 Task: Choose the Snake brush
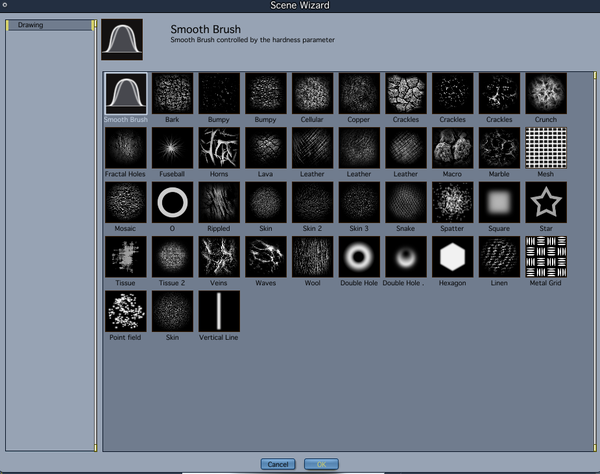(406, 202)
